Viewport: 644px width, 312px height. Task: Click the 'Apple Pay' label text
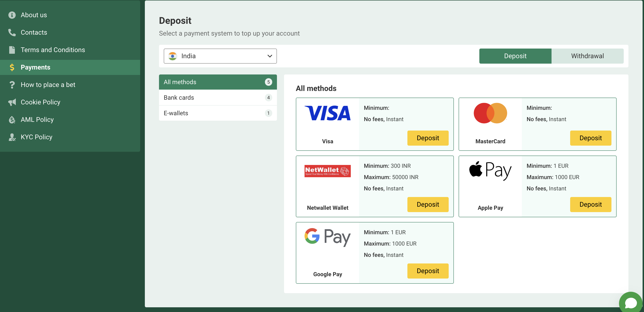click(x=490, y=208)
